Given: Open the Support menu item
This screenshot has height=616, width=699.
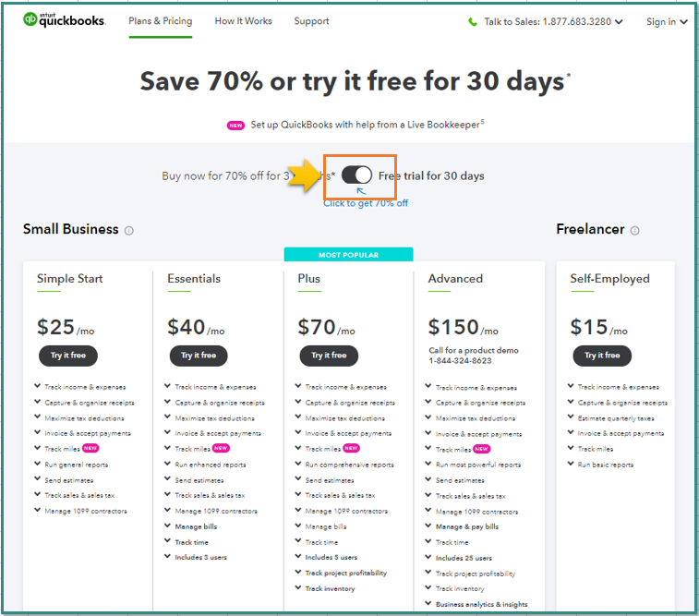Looking at the screenshot, I should tap(311, 21).
